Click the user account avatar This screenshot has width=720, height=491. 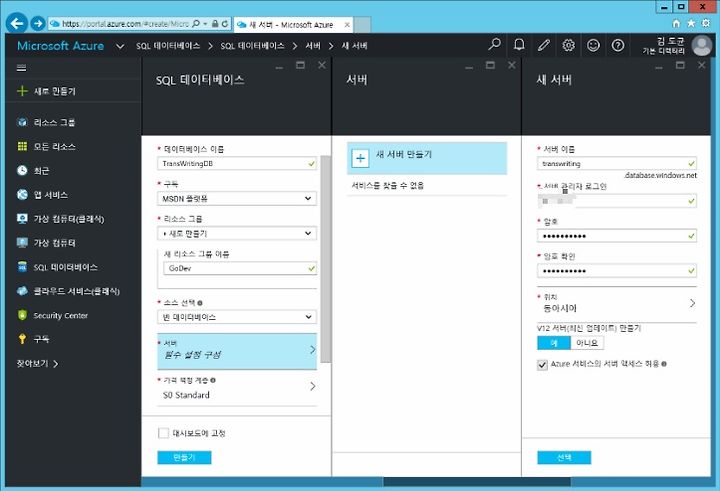702,45
